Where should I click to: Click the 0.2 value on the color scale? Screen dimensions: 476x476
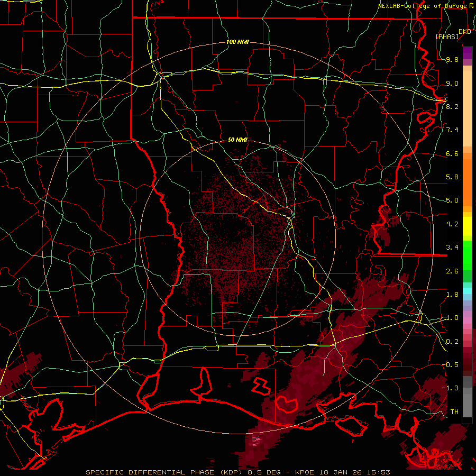pyautogui.click(x=452, y=342)
